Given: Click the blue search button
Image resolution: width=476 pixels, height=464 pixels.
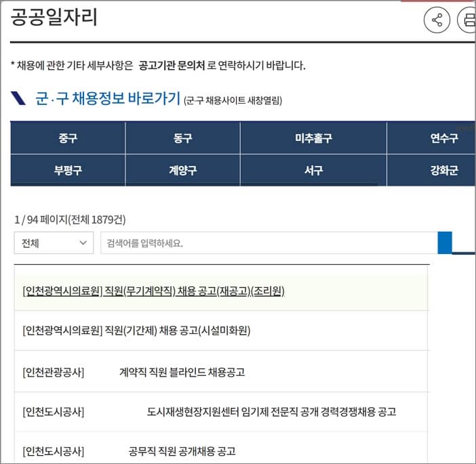Looking at the screenshot, I should pos(445,243).
